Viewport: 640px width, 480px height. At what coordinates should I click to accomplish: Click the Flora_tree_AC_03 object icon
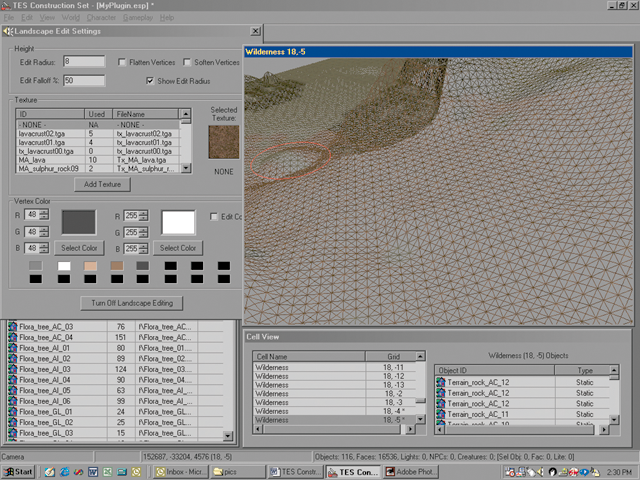tap(14, 326)
